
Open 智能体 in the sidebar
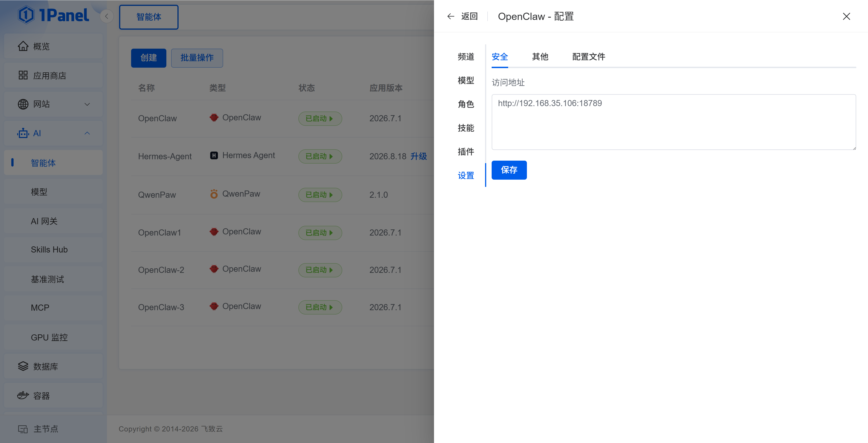click(x=53, y=163)
